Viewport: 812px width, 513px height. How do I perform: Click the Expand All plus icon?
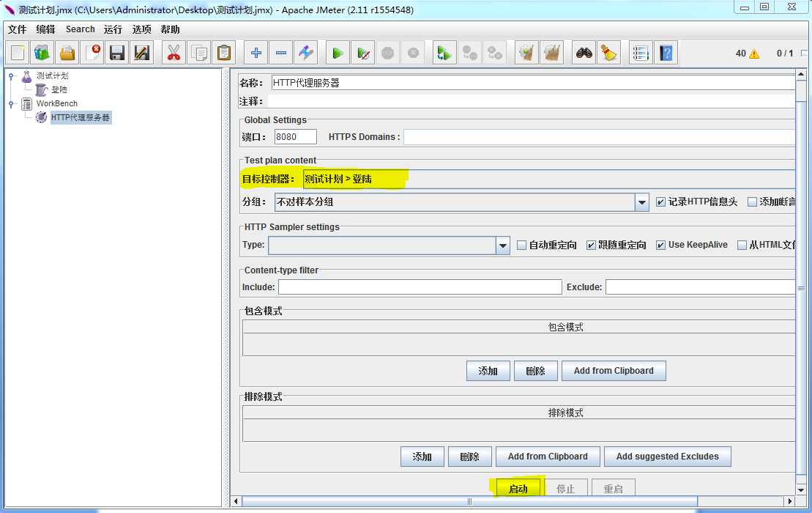click(256, 53)
